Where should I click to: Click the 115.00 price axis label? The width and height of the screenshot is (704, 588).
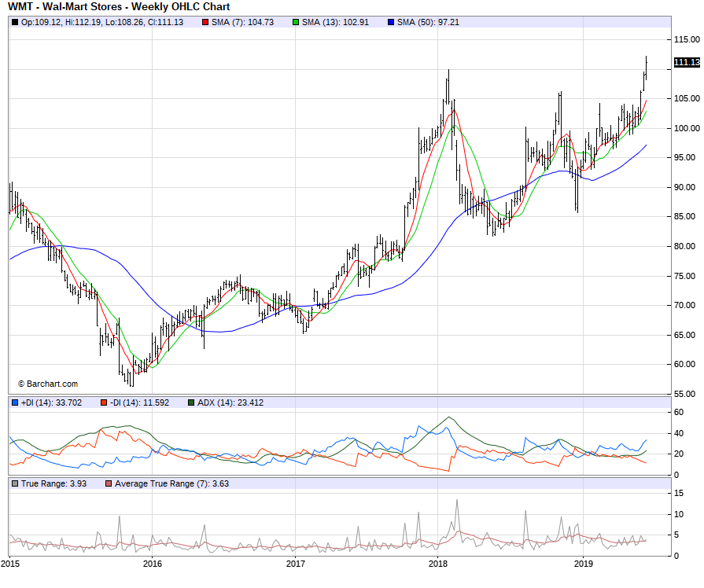[x=687, y=39]
